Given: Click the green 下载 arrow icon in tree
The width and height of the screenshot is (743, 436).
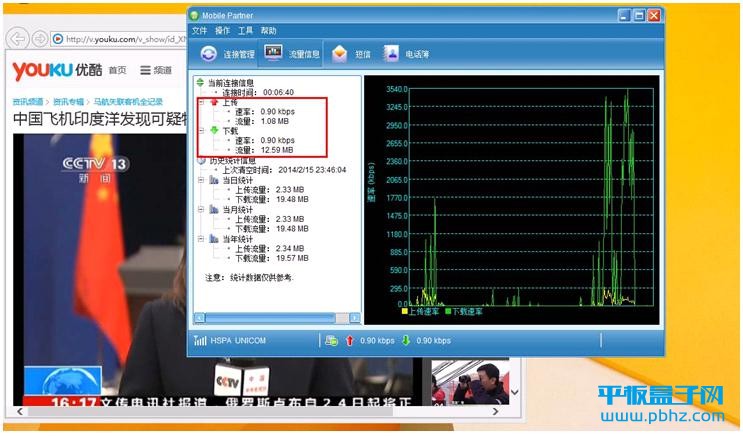Looking at the screenshot, I should point(214,130).
